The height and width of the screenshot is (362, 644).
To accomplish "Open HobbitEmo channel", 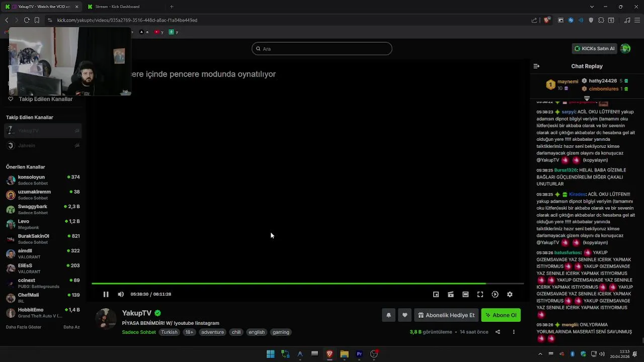I will pyautogui.click(x=43, y=313).
